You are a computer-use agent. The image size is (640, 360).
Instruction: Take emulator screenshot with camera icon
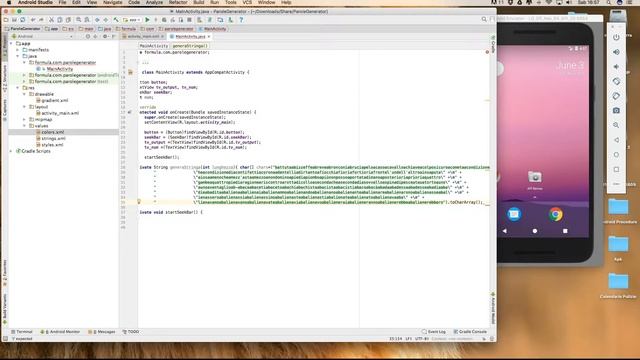click(x=616, y=110)
